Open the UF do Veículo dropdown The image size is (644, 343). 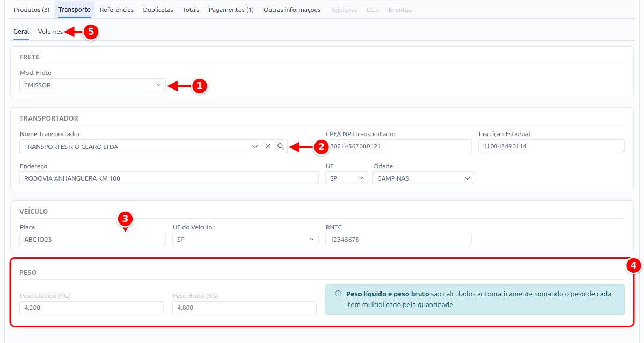(x=245, y=239)
